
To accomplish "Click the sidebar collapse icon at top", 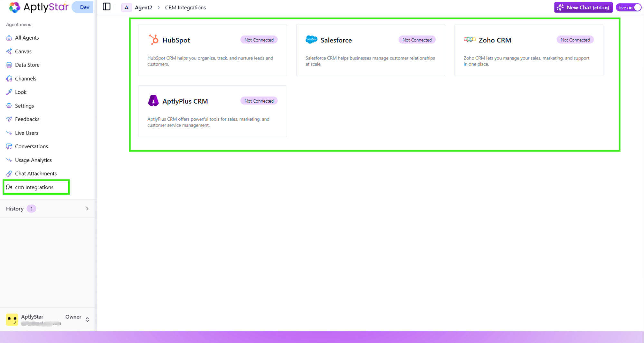I will pos(106,6).
